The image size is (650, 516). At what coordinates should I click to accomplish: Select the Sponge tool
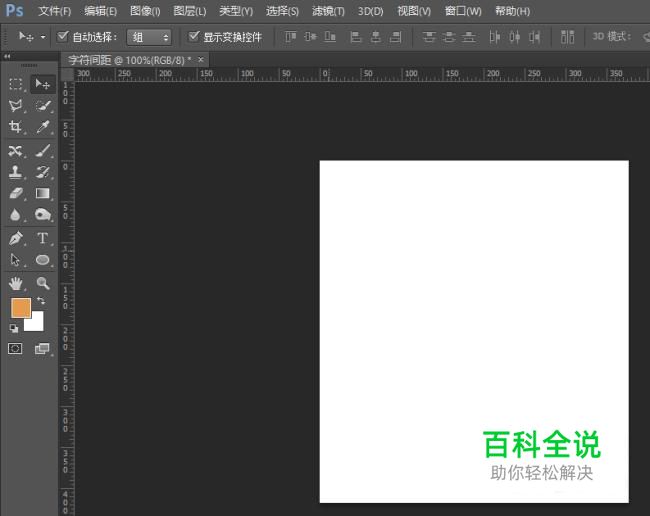[43, 215]
